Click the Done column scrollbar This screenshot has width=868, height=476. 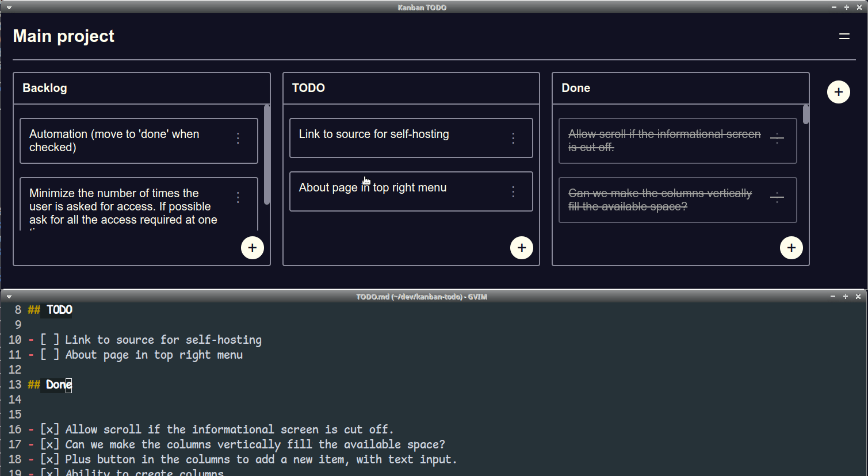click(806, 114)
